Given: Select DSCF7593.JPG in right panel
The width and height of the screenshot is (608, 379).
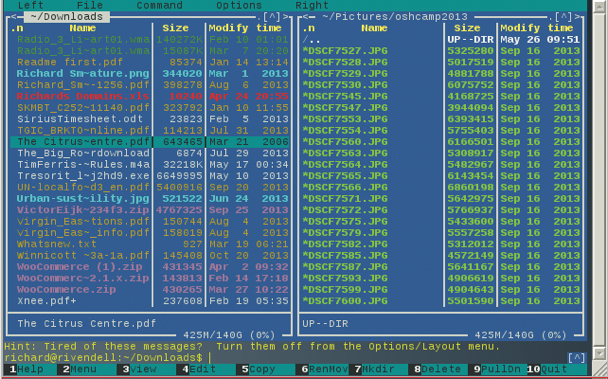Looking at the screenshot, I should pyautogui.click(x=441, y=279).
